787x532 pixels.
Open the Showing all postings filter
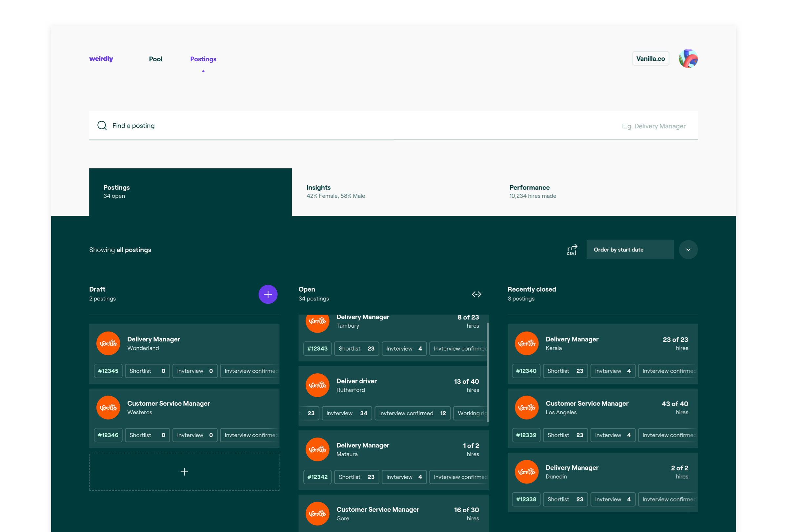pos(120,250)
